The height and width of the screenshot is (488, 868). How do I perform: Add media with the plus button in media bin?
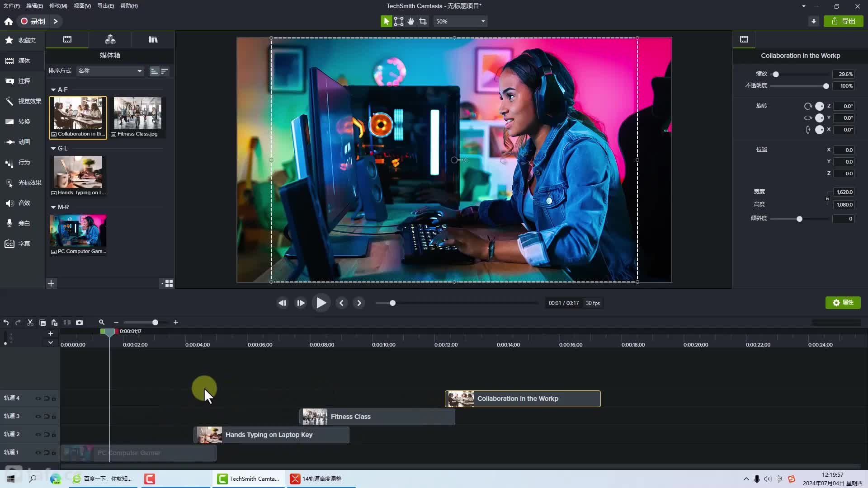[x=51, y=283]
